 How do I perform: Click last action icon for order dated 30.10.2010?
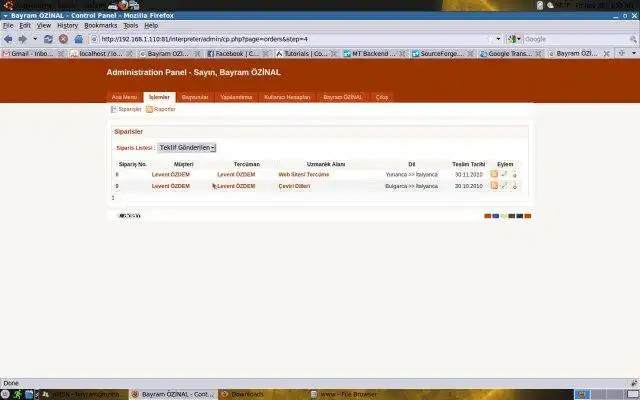click(x=514, y=187)
